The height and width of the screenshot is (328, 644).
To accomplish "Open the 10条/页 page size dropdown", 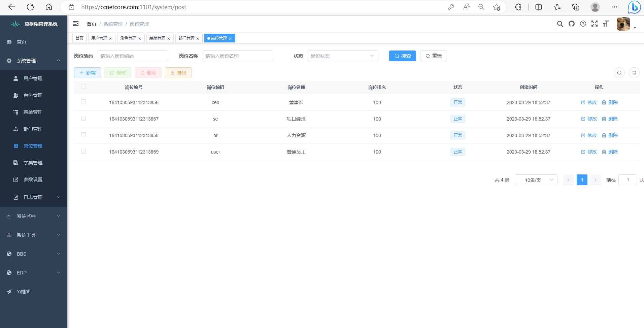I will tap(536, 180).
